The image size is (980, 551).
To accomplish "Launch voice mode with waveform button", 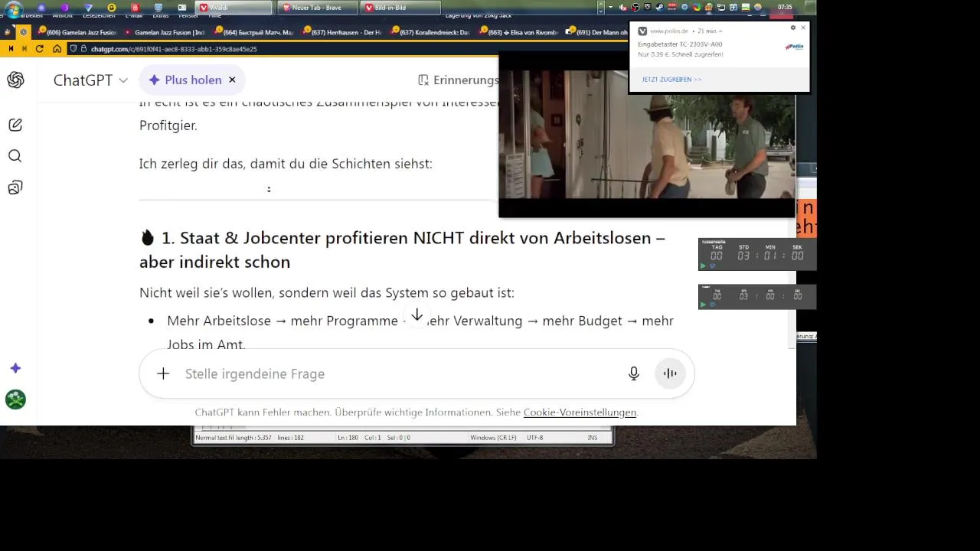I will coord(670,373).
